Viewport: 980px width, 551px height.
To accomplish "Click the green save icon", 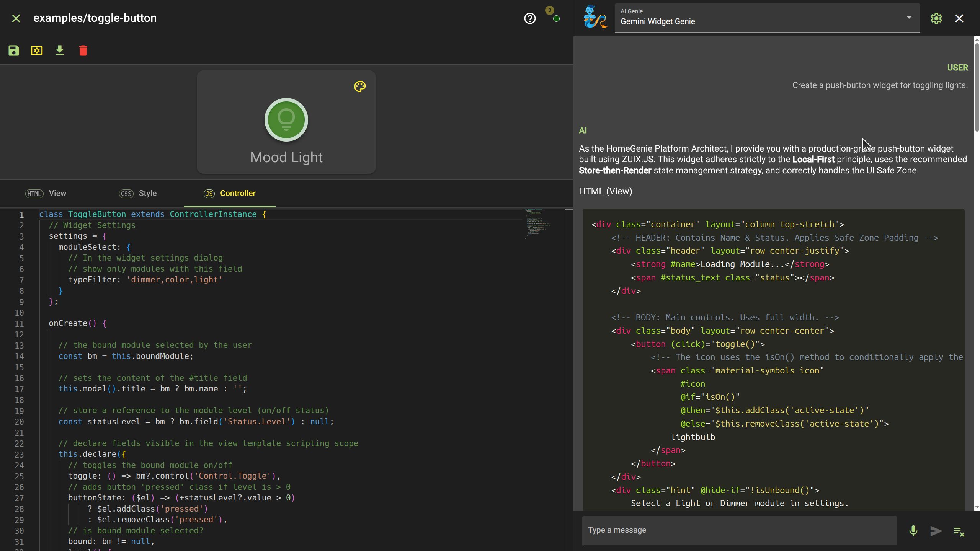I will pos(14,51).
